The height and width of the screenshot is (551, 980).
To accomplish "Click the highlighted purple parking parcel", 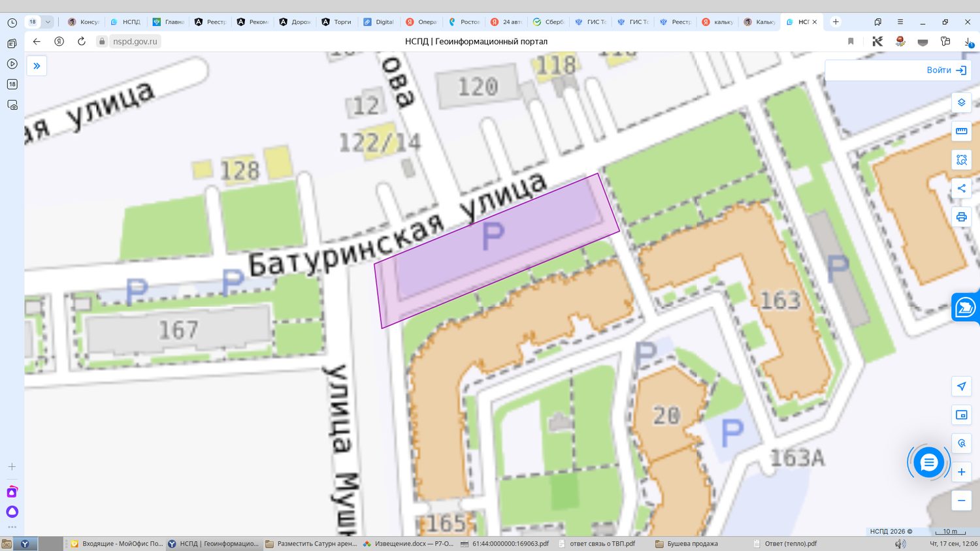I will (497, 249).
